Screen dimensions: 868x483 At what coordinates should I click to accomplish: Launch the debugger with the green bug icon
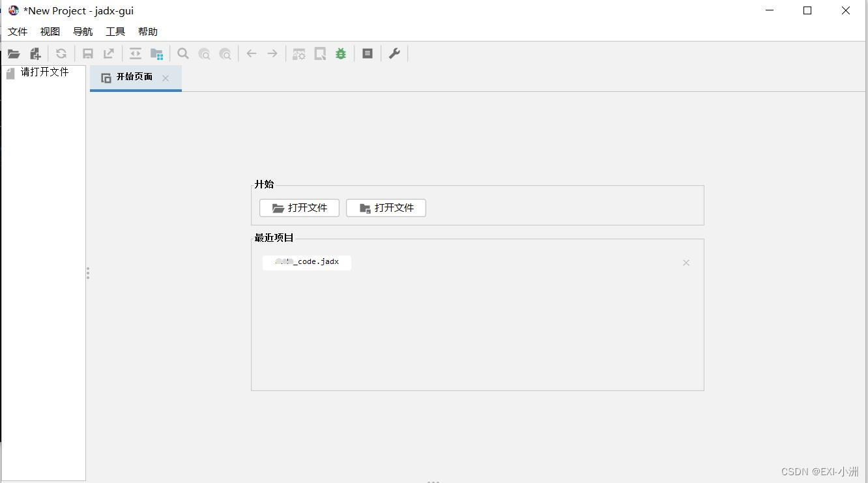coord(340,53)
